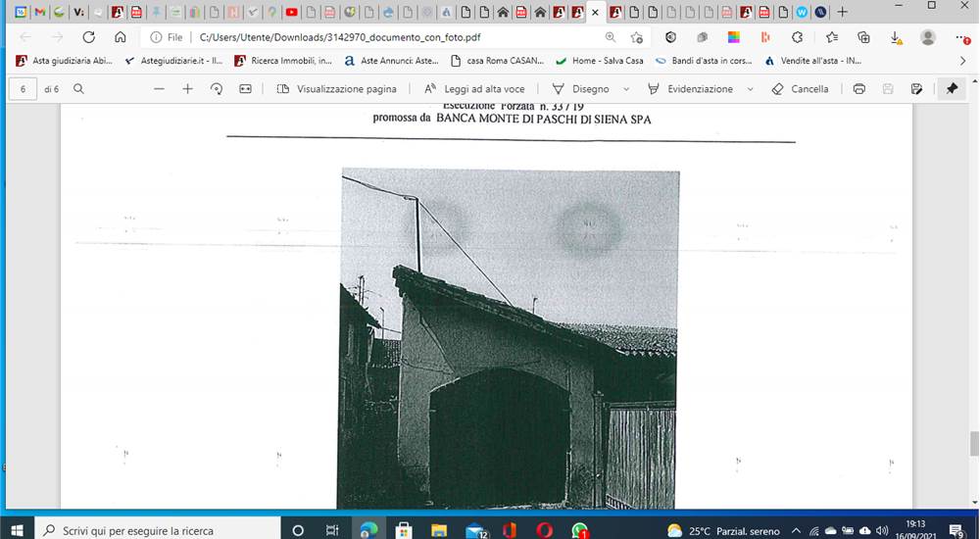
Task: Switch to the Google Calendar tab
Action: [21, 12]
